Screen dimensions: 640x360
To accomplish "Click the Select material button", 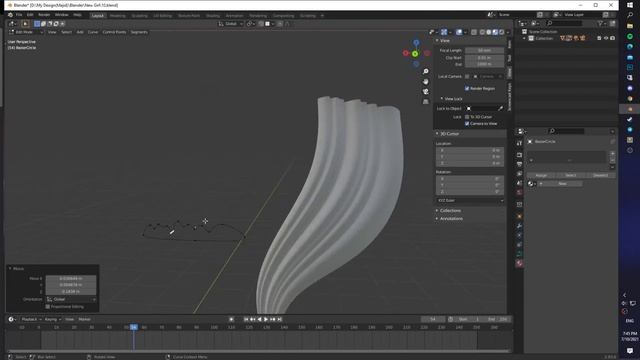I will click(571, 176).
